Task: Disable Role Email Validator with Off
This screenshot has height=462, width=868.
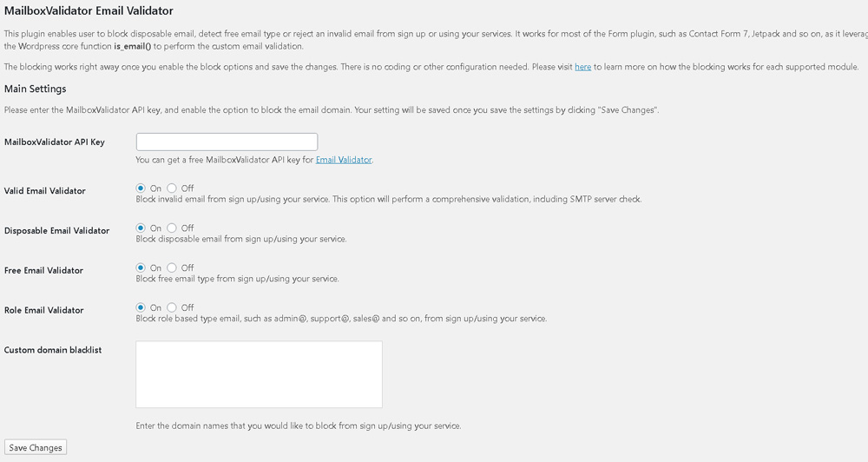Action: pyautogui.click(x=172, y=307)
